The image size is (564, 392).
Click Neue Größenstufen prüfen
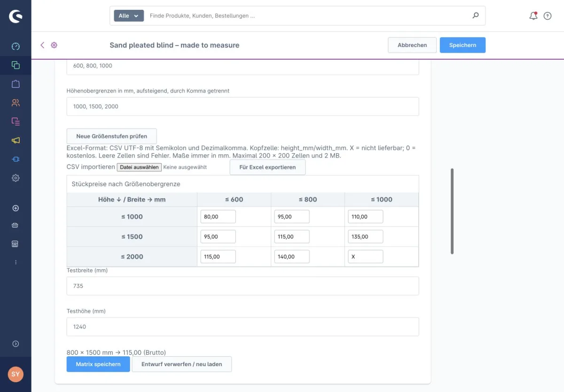point(111,136)
